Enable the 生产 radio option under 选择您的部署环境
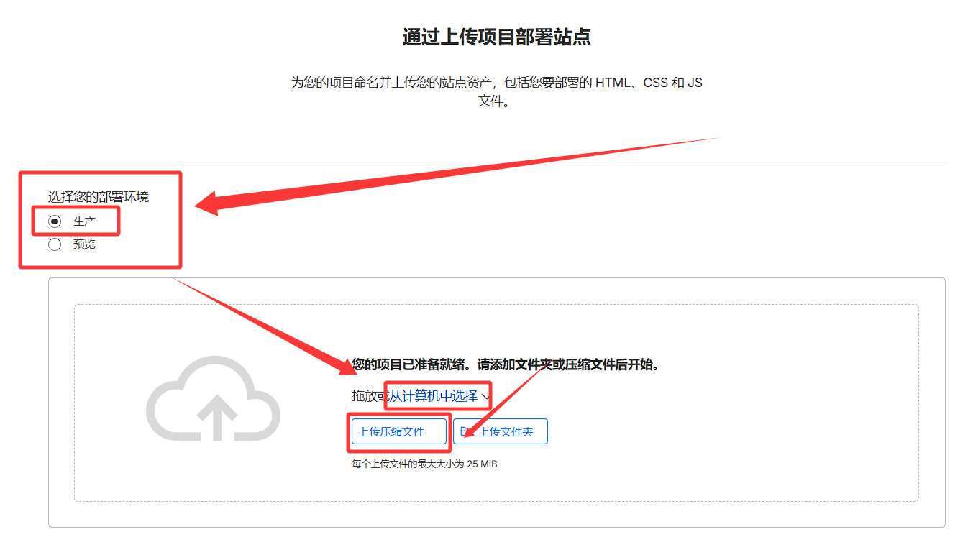The width and height of the screenshot is (968, 560). tap(54, 221)
